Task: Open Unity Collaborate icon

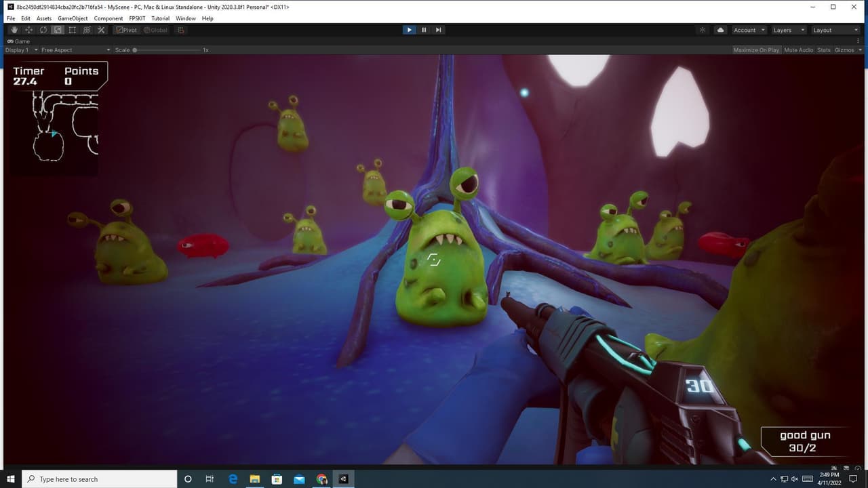Action: coord(703,30)
